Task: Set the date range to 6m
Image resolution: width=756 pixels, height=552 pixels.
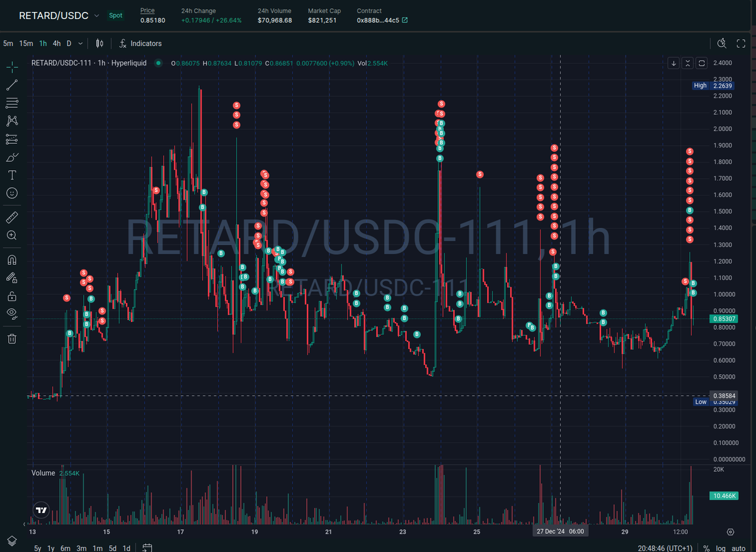Action: 66,548
